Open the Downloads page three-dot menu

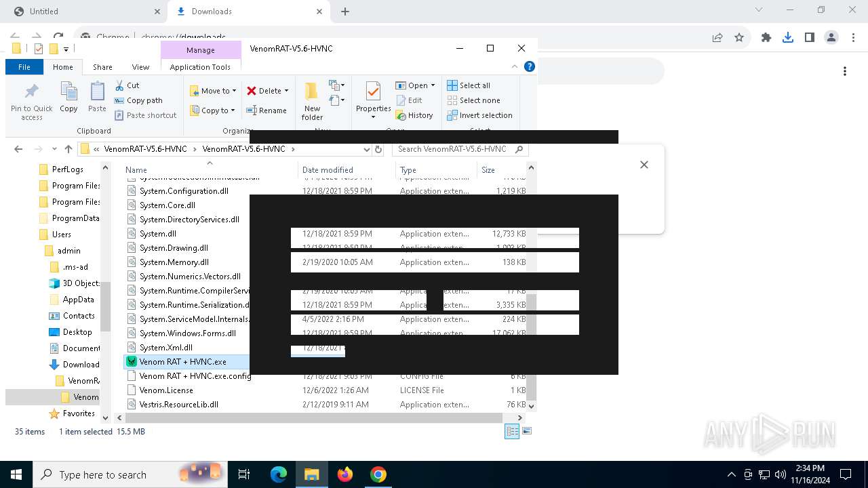845,71
